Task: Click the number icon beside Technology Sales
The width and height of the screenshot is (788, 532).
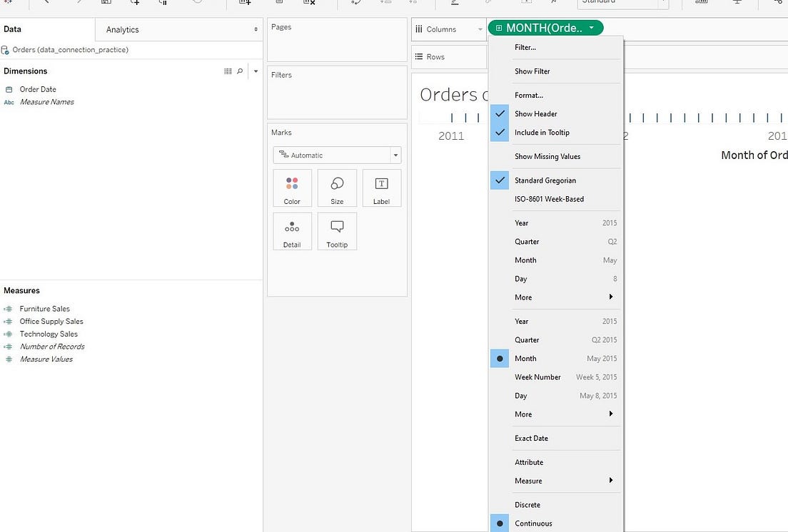Action: pos(8,334)
